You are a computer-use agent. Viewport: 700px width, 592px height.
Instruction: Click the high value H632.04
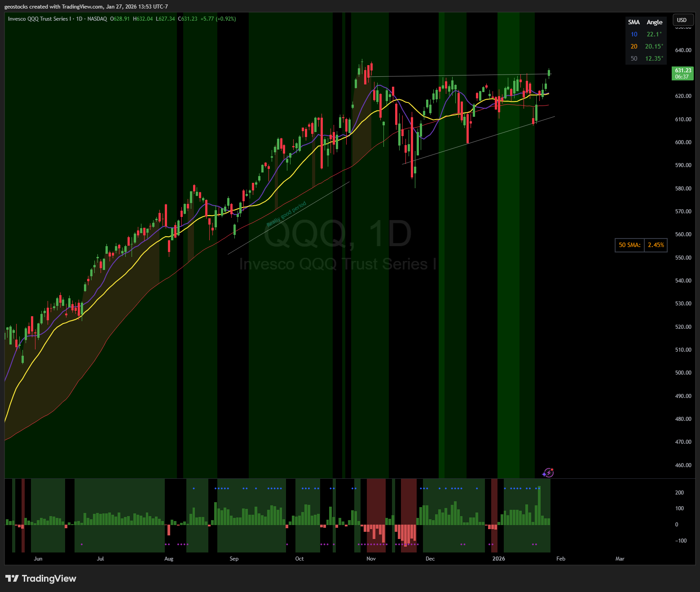pos(143,19)
